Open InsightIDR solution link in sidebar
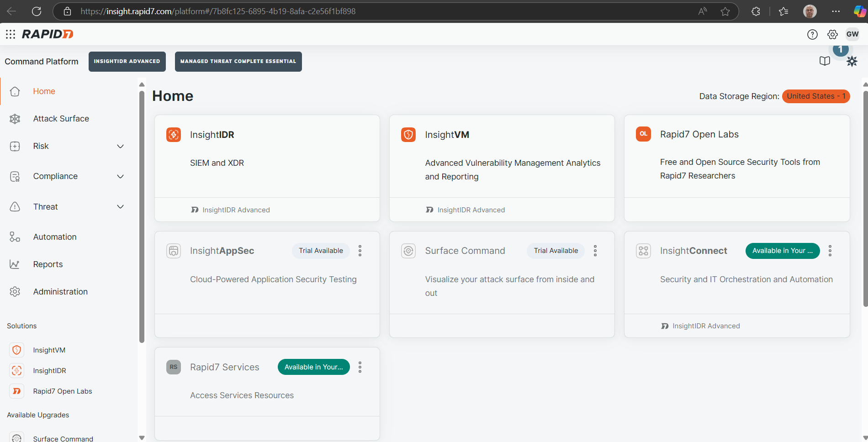The image size is (868, 442). click(x=50, y=371)
